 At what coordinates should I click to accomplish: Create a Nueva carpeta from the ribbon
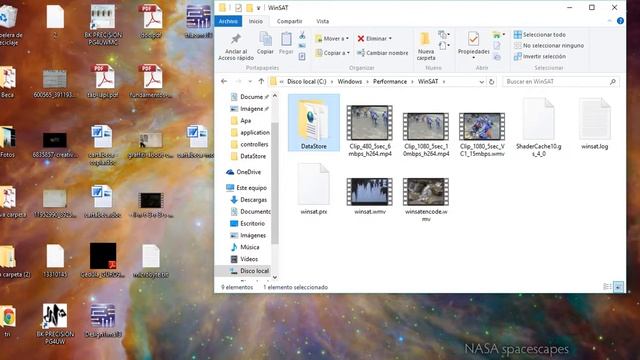[426, 46]
